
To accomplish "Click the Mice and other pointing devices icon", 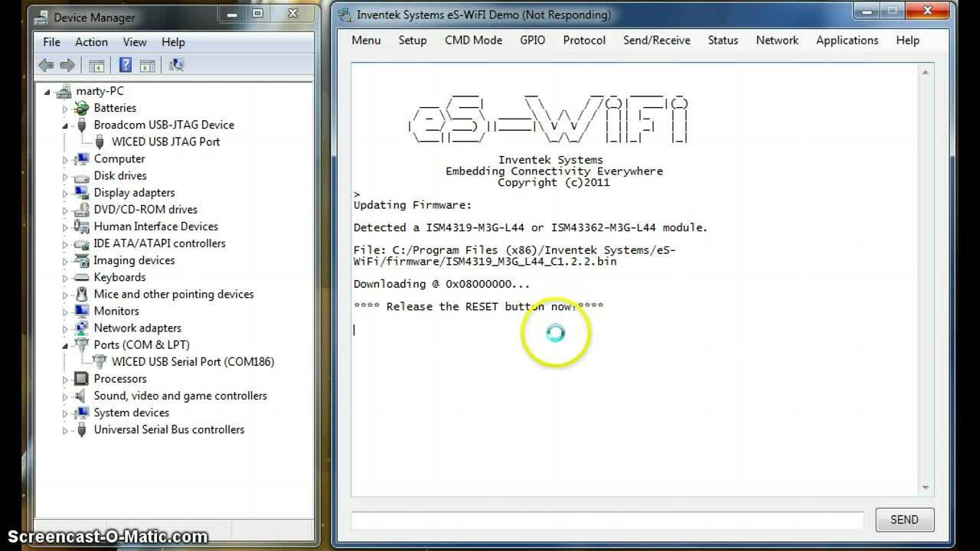I will click(81, 294).
